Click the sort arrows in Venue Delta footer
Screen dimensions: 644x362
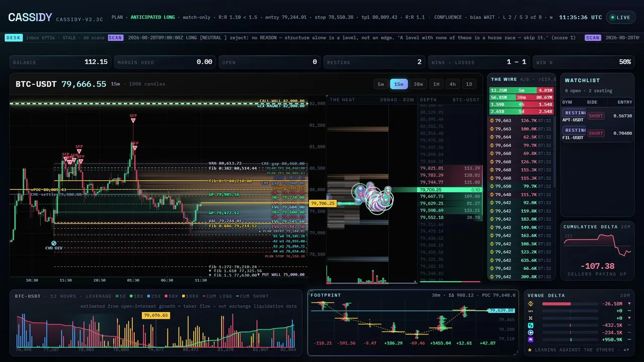coord(626,349)
